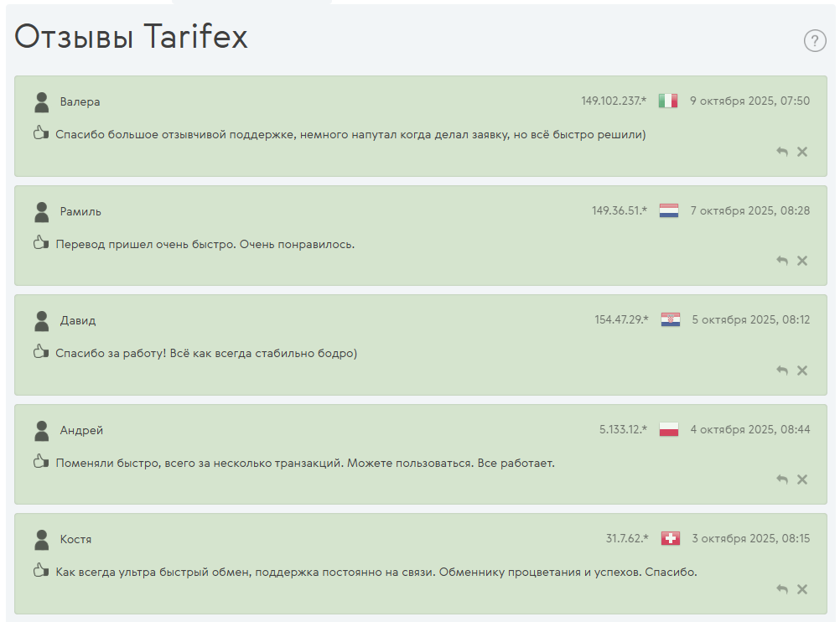The height and width of the screenshot is (622, 840).
Task: Reply to Андрей's review
Action: (x=782, y=479)
